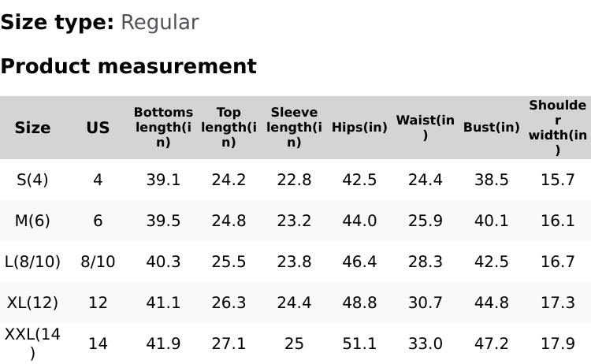Click the US column header

[x=98, y=128]
